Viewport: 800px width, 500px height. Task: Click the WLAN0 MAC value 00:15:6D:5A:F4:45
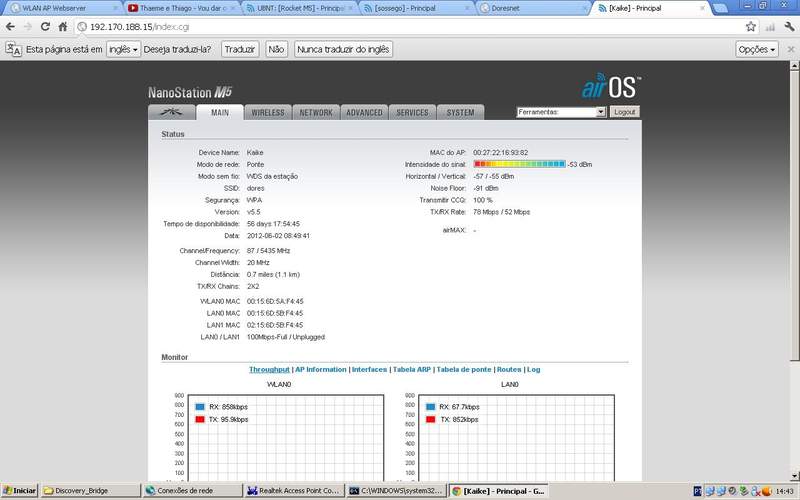point(275,301)
